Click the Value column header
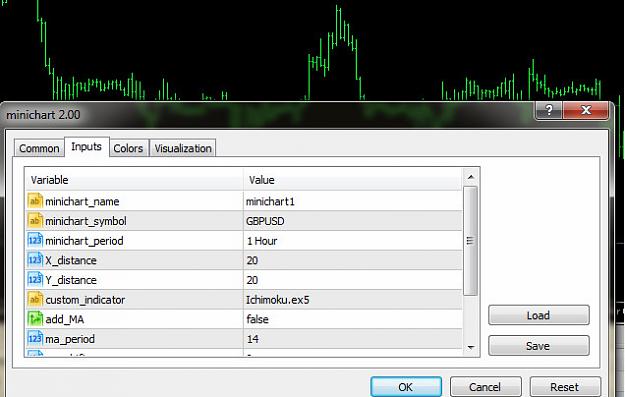 pos(353,180)
